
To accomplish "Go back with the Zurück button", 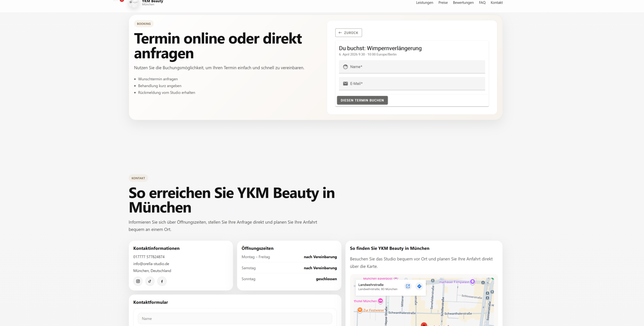I will [348, 33].
